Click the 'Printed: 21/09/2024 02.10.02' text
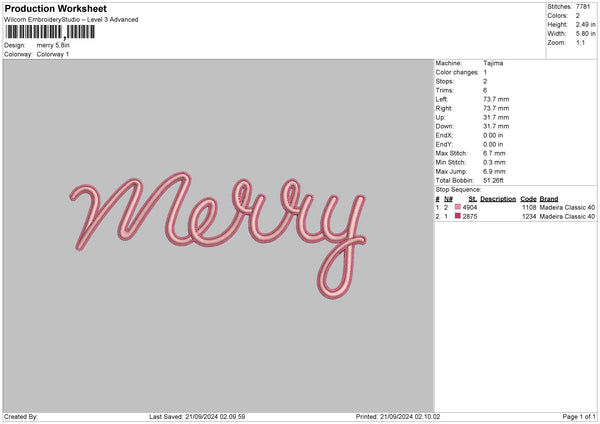Image resolution: width=600 pixels, height=424 pixels. [398, 417]
